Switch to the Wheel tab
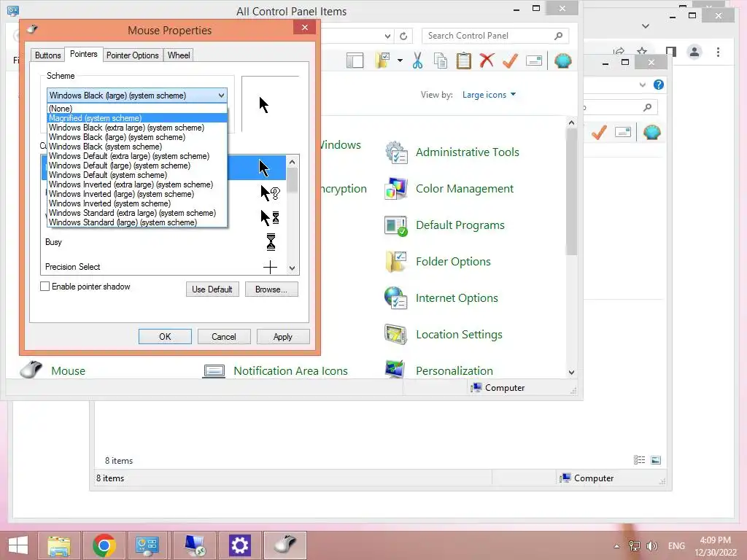 click(179, 55)
